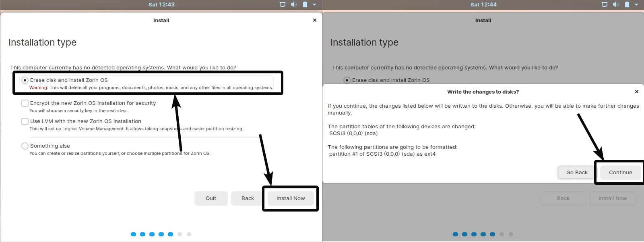Click 'If you continue, the changes listed below' text
Image resolution: width=644 pixels, height=242 pixels.
[483, 109]
